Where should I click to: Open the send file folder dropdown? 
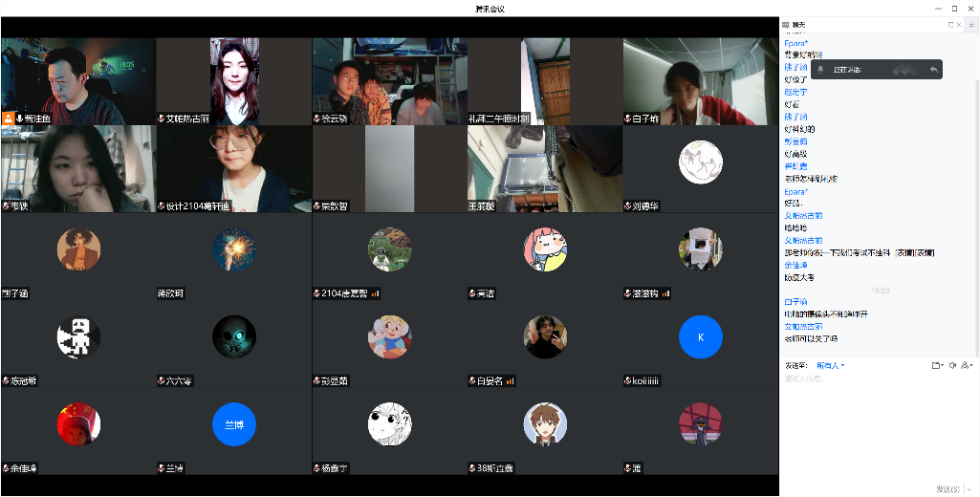(x=938, y=365)
